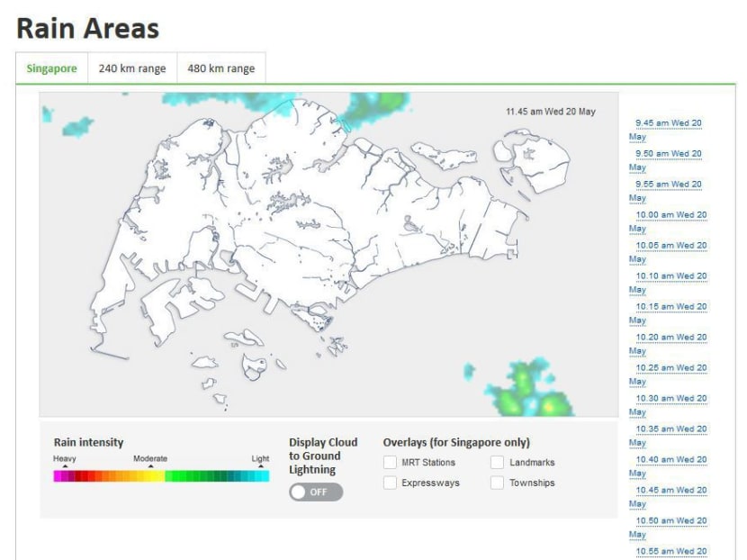Select the Singapore tab
This screenshot has height=560, width=747.
tap(51, 68)
